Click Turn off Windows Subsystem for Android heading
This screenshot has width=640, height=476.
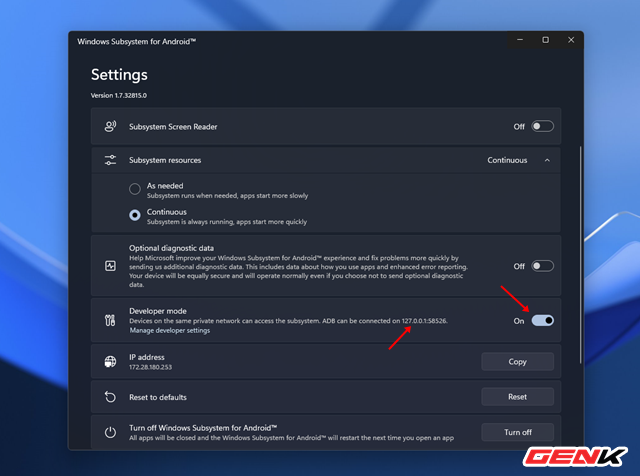tap(203, 428)
